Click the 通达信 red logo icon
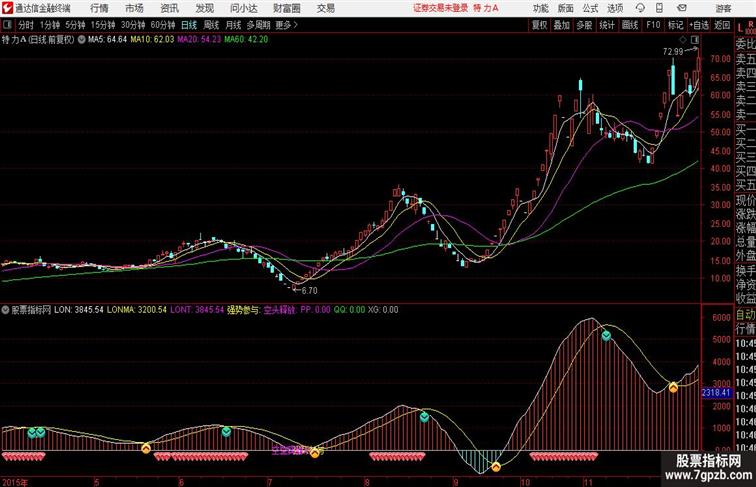 coord(7,8)
